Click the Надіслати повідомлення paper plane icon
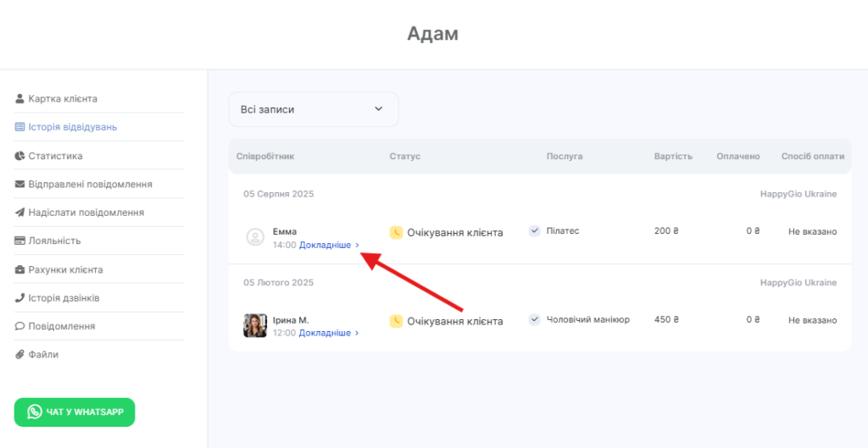 [20, 213]
